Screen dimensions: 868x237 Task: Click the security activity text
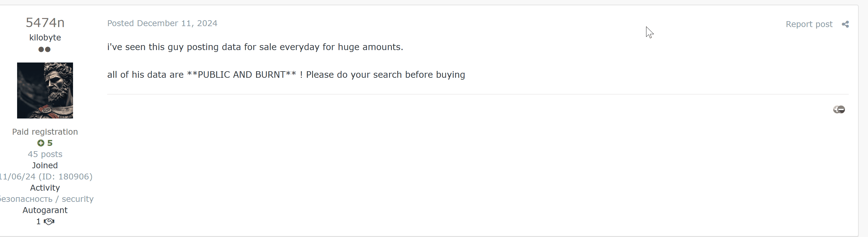(x=47, y=199)
